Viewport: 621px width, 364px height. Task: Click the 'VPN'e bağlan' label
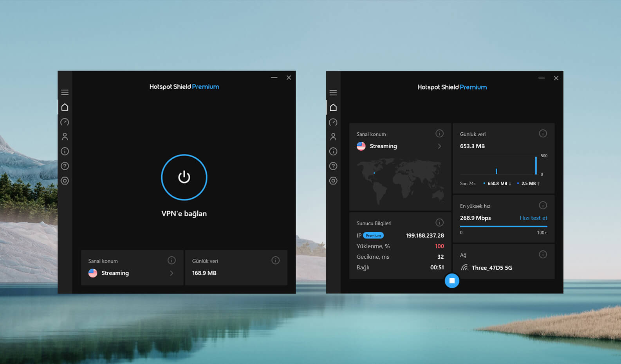coord(184,214)
